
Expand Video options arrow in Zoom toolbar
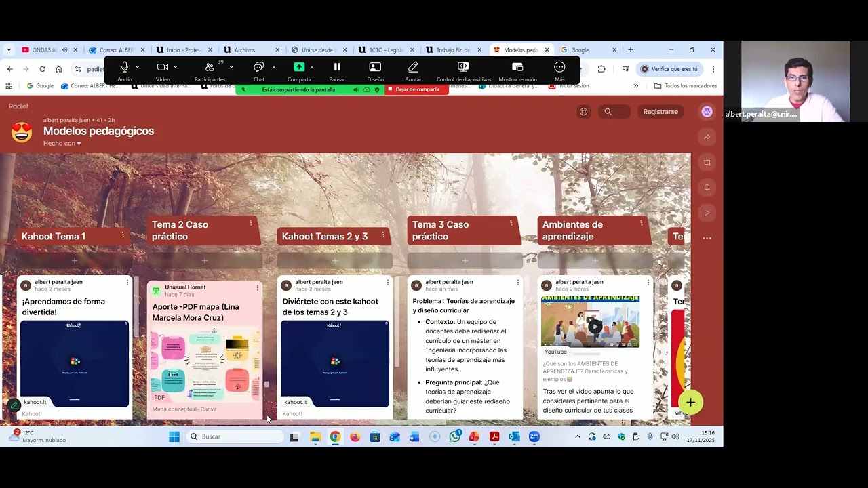click(x=175, y=67)
